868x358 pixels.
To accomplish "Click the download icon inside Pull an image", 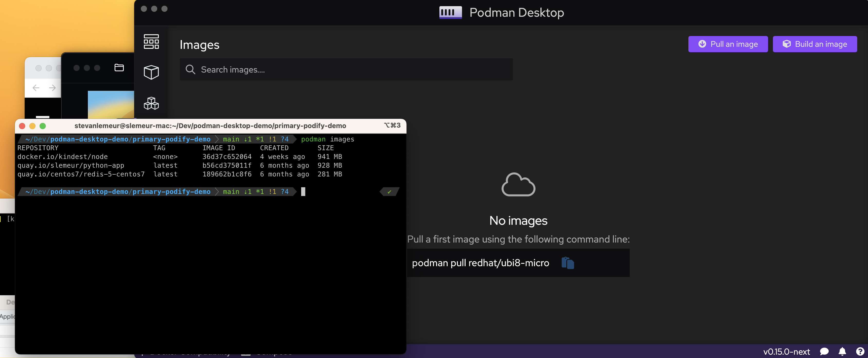I will (702, 44).
